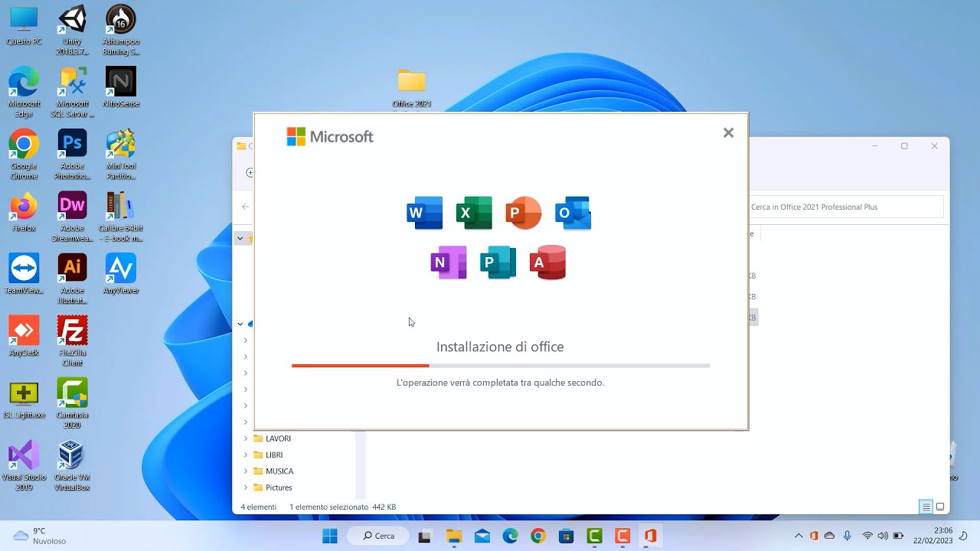Open the volume control in system tray
This screenshot has height=551, width=980.
(x=883, y=536)
